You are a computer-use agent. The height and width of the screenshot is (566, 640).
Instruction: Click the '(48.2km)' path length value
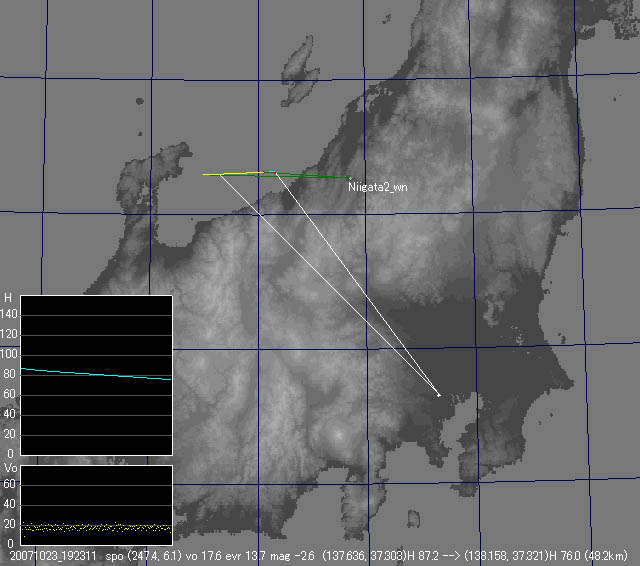coord(606,556)
